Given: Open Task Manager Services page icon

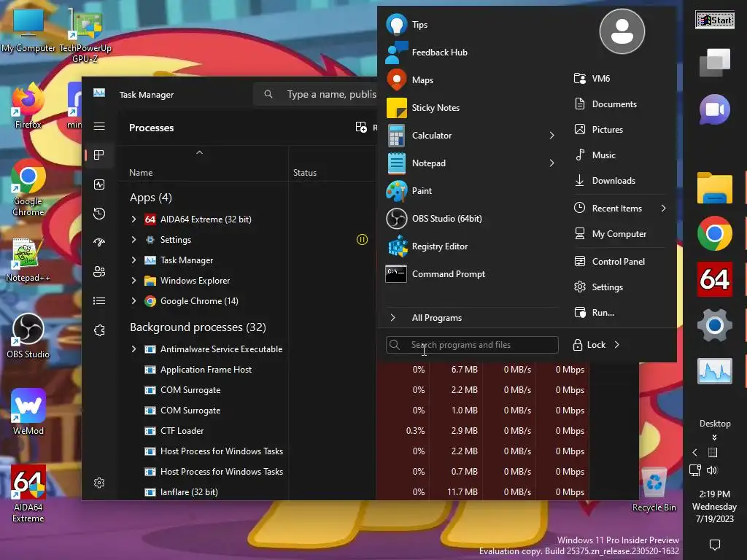Looking at the screenshot, I should click(99, 330).
